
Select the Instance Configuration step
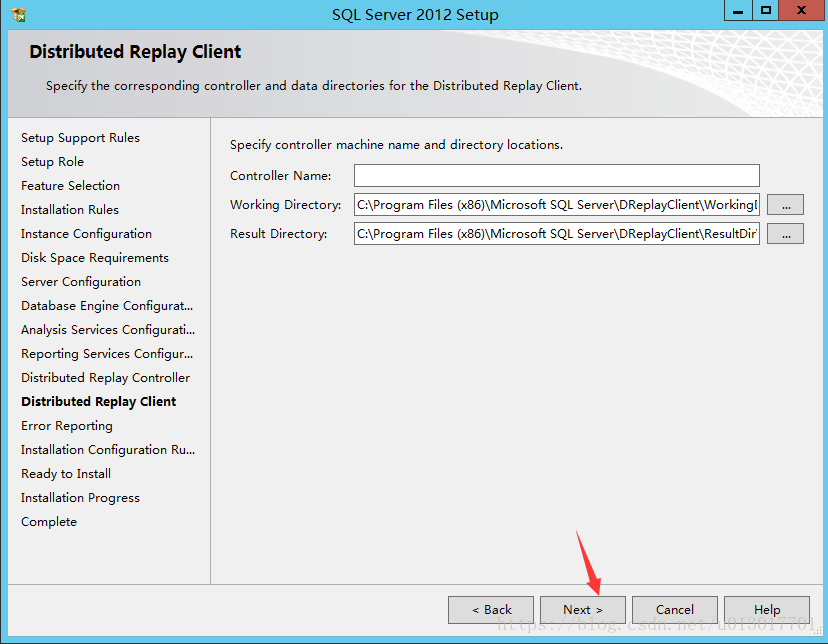(86, 234)
